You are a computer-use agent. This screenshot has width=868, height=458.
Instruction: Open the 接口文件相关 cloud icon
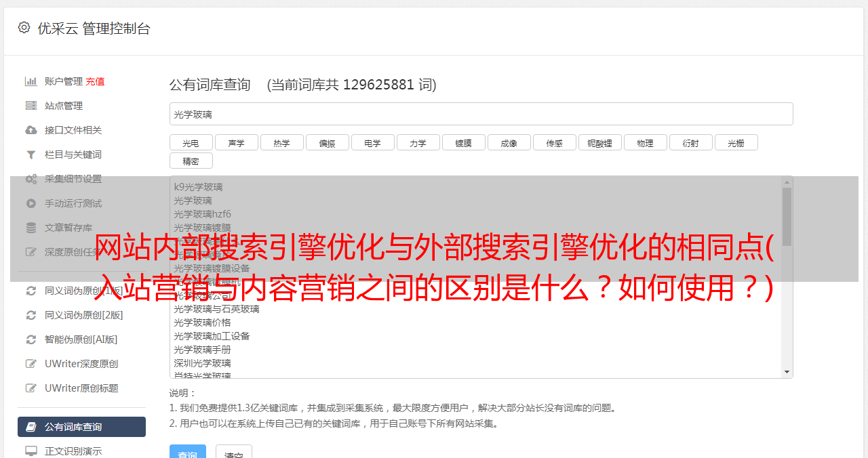31,130
